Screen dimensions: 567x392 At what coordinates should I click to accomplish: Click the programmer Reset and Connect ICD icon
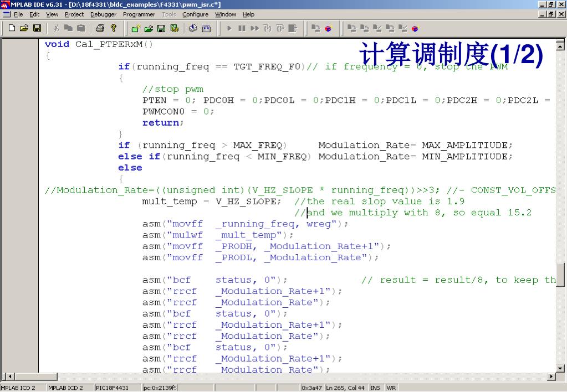point(415,29)
